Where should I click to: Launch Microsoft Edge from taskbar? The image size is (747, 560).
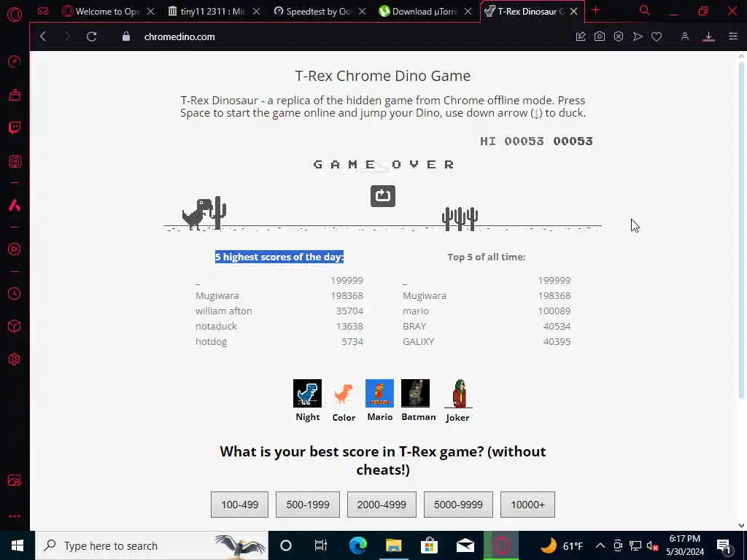(x=357, y=545)
